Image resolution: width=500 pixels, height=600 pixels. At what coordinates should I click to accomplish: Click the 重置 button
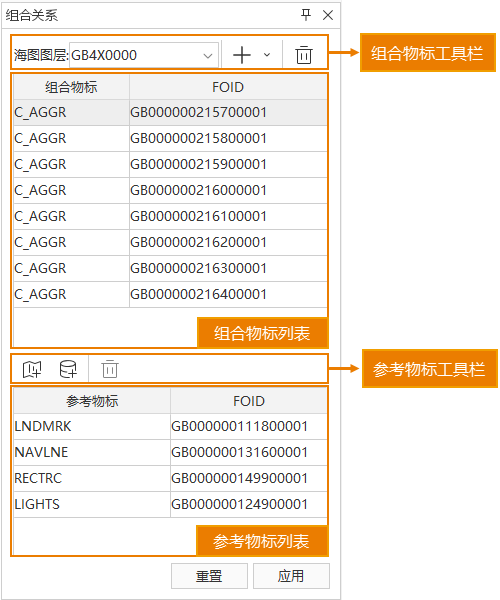tap(209, 576)
